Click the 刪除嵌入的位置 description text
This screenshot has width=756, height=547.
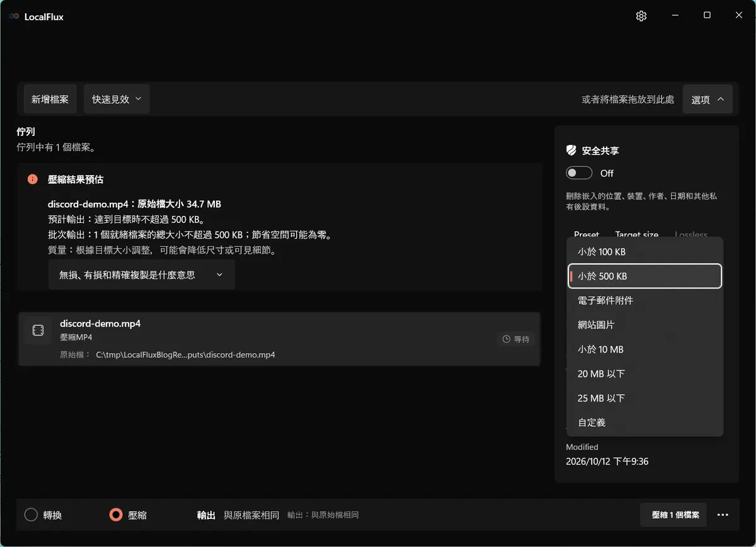tap(641, 201)
